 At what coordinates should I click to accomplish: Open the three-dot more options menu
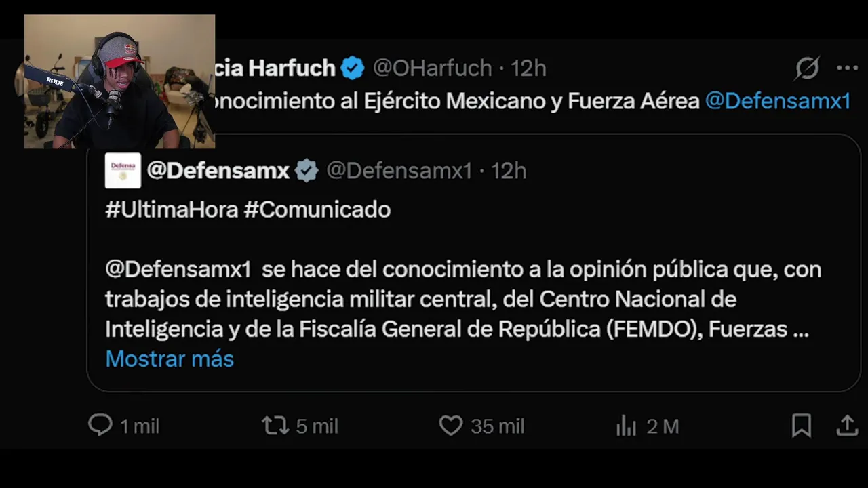click(x=847, y=68)
